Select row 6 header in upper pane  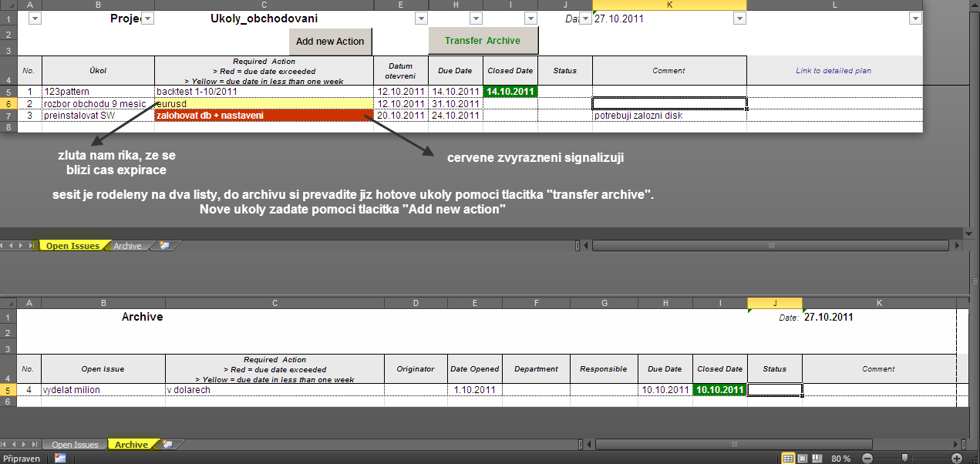pyautogui.click(x=8, y=103)
